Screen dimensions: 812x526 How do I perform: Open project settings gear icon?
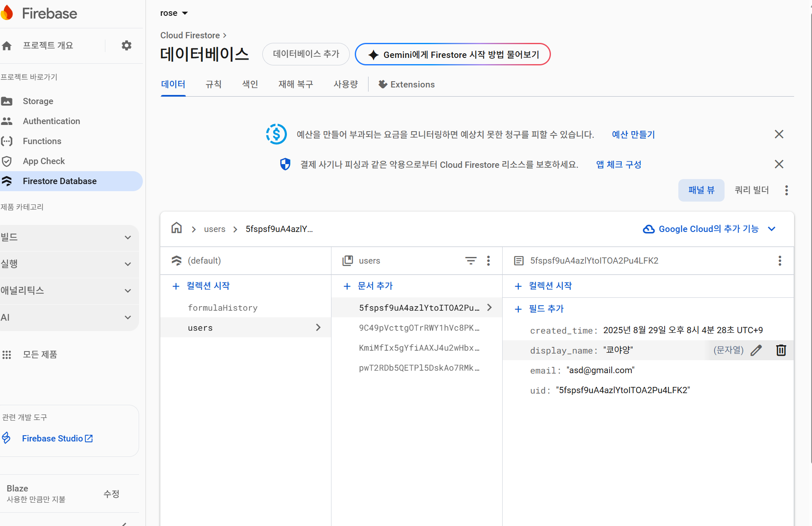coord(127,45)
